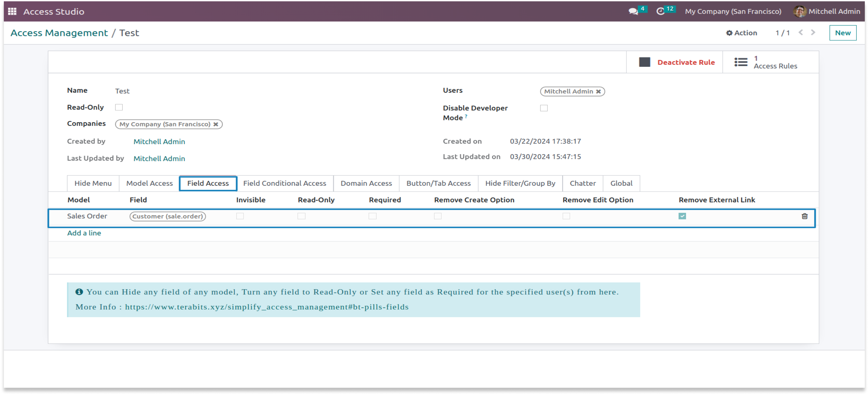The height and width of the screenshot is (394, 868).
Task: Toggle the Read-Only checkbox under Name
Action: pos(119,107)
